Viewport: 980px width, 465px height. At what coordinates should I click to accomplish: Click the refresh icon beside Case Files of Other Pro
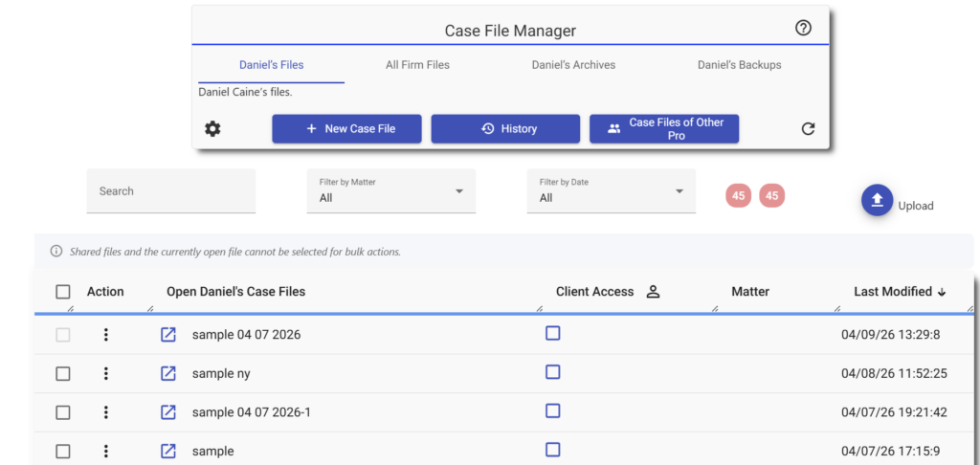coord(807,128)
